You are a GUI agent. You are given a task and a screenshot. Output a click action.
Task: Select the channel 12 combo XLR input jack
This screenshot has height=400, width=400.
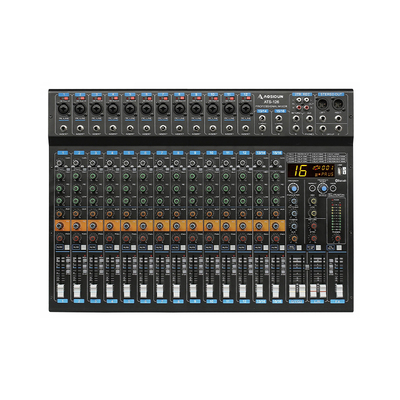click(x=245, y=108)
